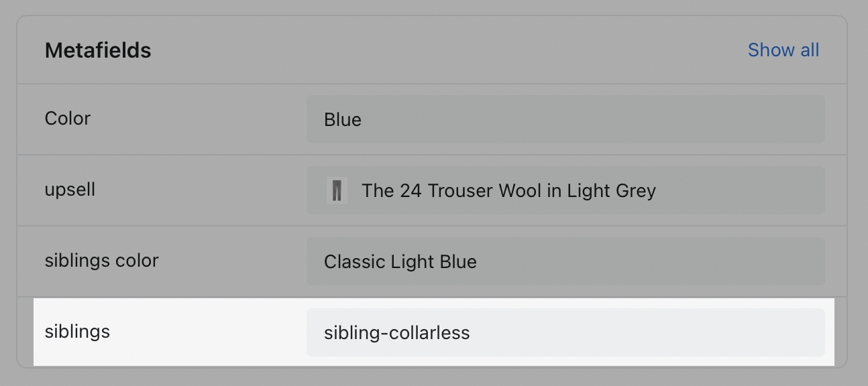Click the "Classic Light Blue" value text
Viewport: 868px width, 386px height.
[400, 262]
